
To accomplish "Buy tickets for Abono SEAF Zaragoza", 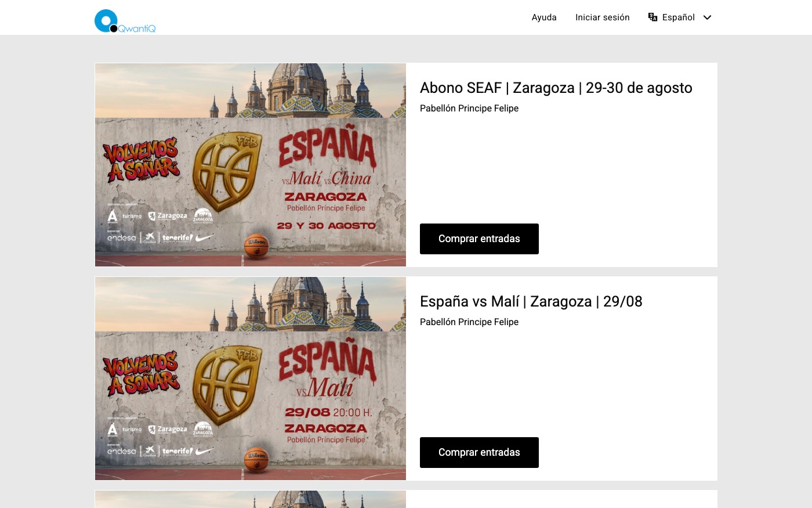I will point(479,239).
